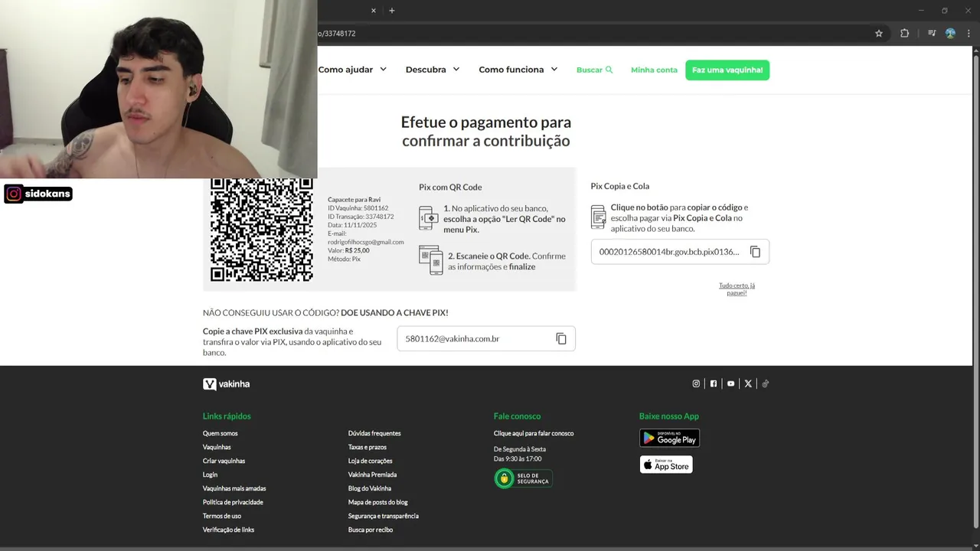Click the Pix QR code image

[x=262, y=230]
